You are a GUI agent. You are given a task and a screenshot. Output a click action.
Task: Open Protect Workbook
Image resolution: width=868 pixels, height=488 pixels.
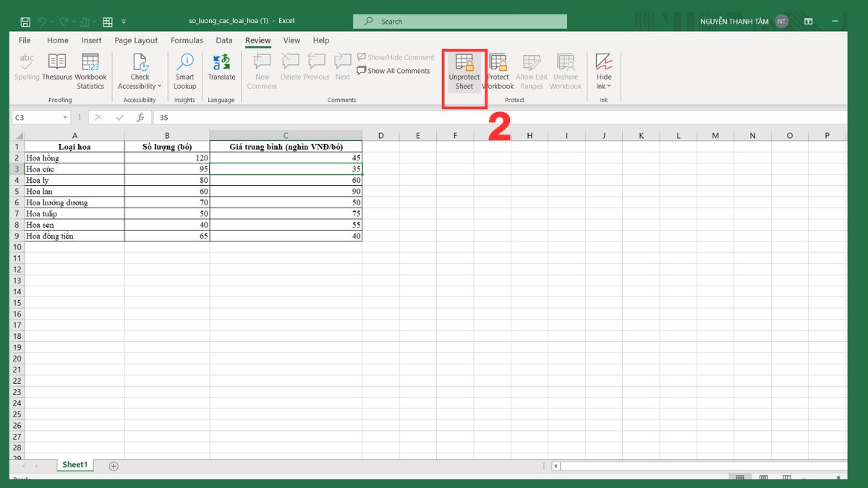(x=498, y=69)
